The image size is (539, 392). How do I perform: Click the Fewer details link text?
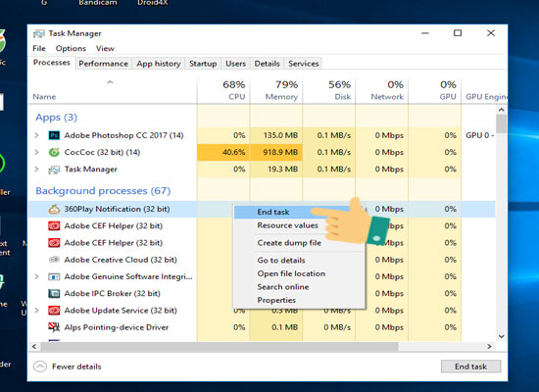click(76, 367)
